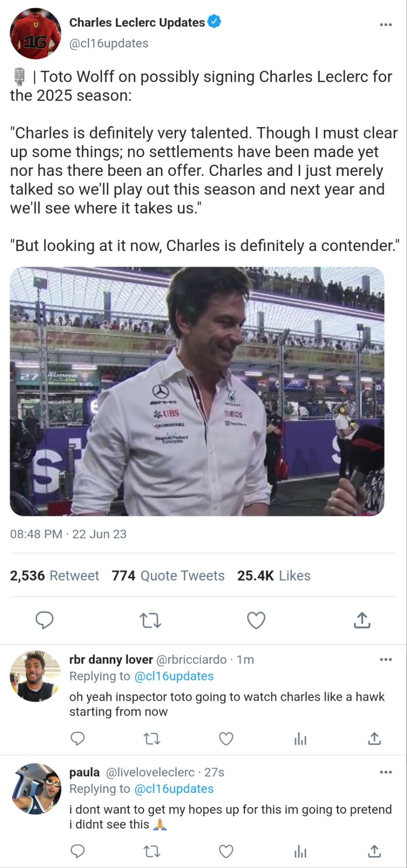
Task: Open the main tweet's three-dot menu
Action: (x=385, y=24)
